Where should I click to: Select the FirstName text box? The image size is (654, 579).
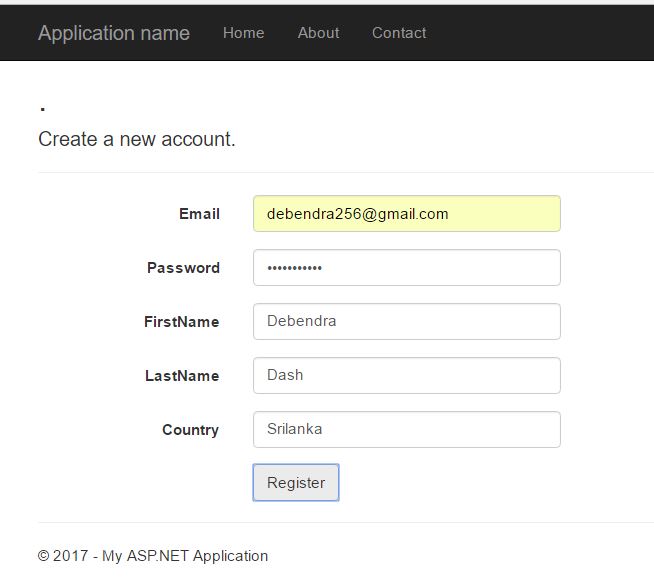click(x=406, y=322)
